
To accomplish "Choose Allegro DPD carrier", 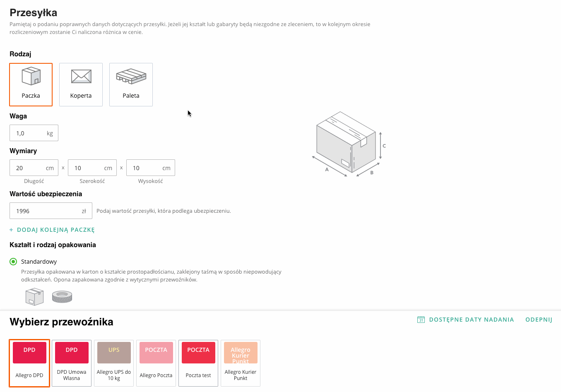I will tap(29, 363).
